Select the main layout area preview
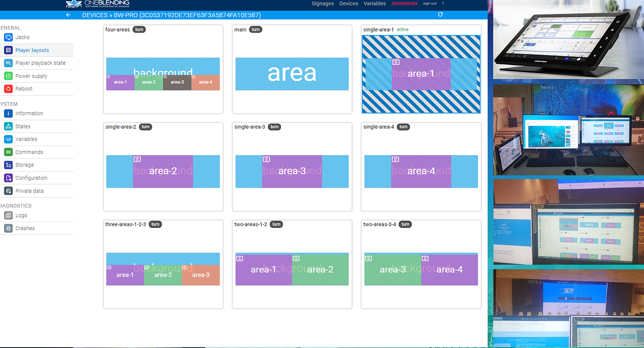 (292, 74)
